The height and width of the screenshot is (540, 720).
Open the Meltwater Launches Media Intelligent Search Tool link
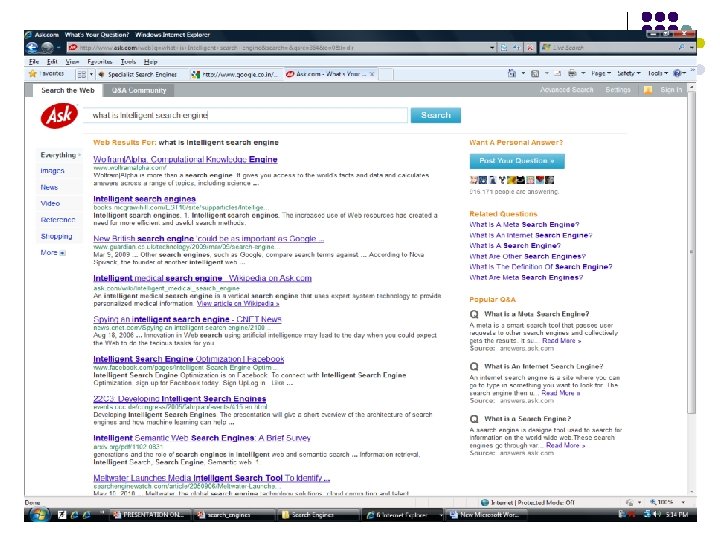click(211, 478)
